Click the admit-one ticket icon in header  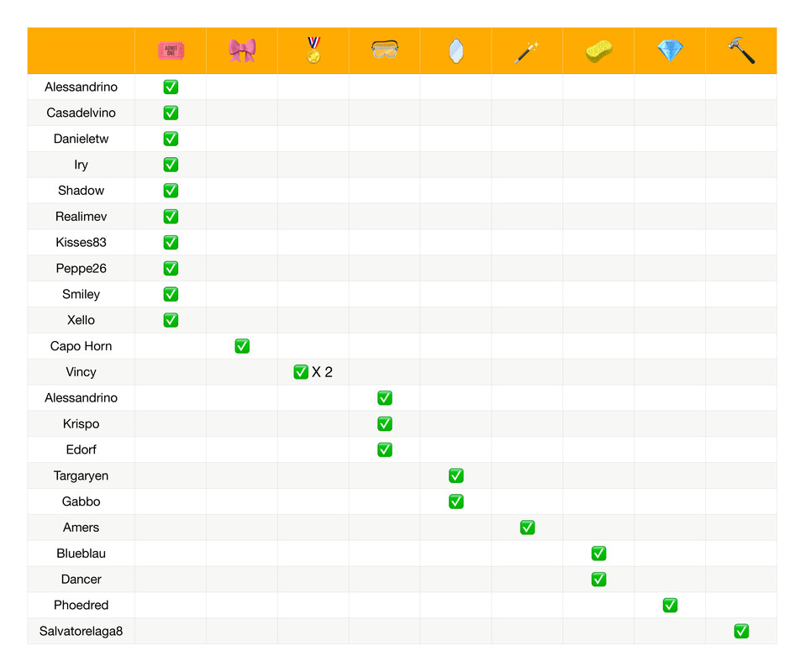(x=171, y=51)
